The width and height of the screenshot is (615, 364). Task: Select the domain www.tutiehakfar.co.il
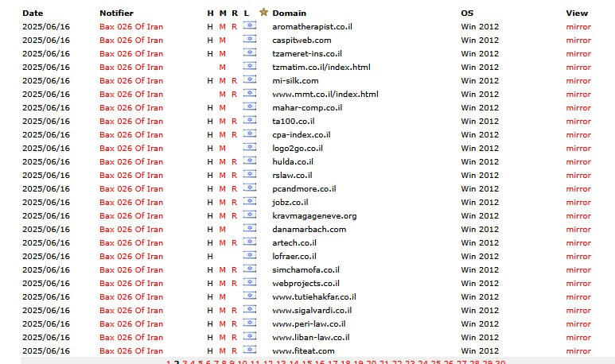[314, 296]
